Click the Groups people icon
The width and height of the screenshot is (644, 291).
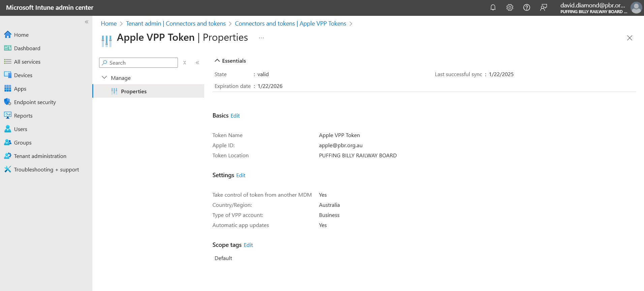(x=8, y=142)
